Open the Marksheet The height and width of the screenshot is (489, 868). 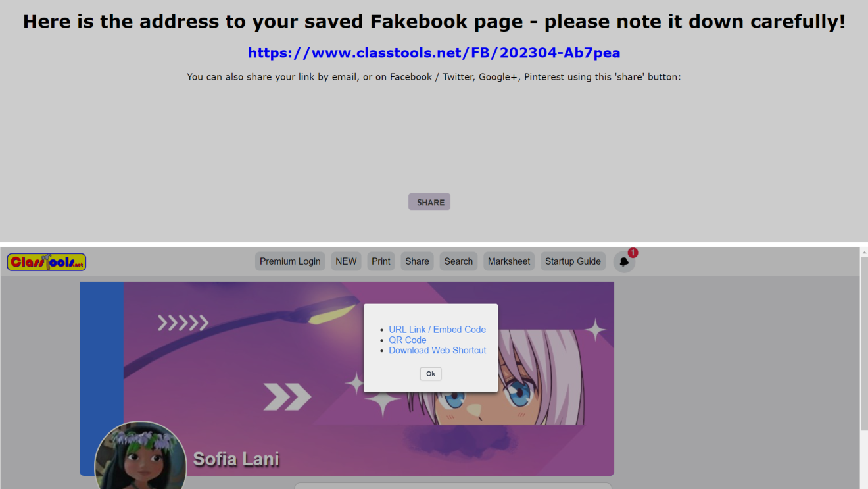pyautogui.click(x=509, y=261)
